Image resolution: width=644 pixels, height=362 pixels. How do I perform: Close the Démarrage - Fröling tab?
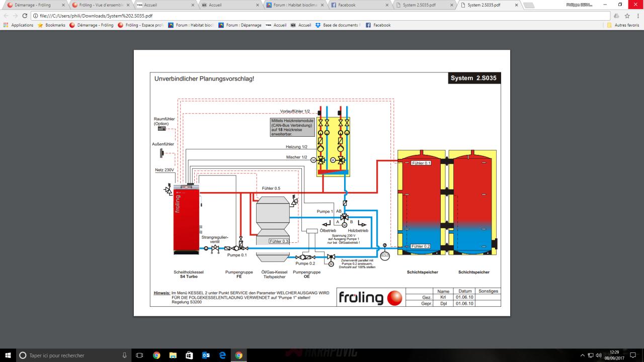coord(64,5)
